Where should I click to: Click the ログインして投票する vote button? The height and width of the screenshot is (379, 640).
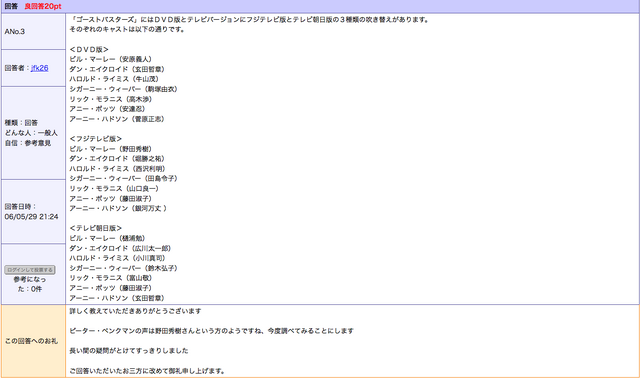30,270
